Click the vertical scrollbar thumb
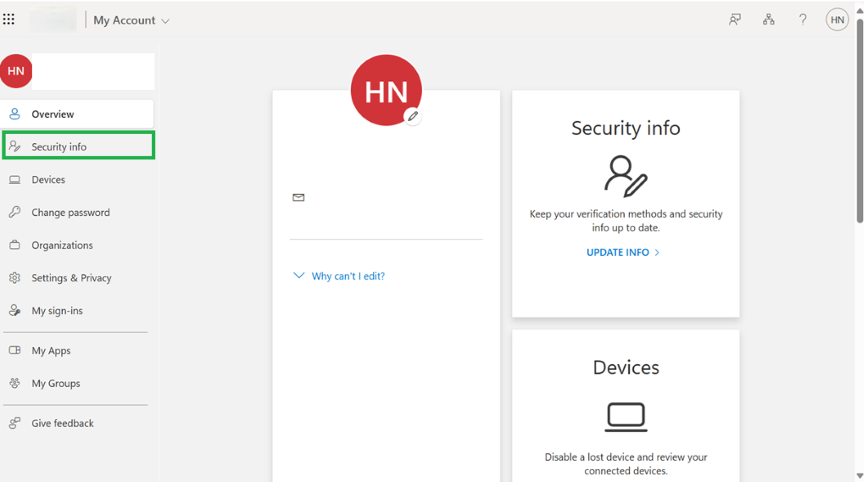The height and width of the screenshot is (487, 868). pyautogui.click(x=860, y=120)
